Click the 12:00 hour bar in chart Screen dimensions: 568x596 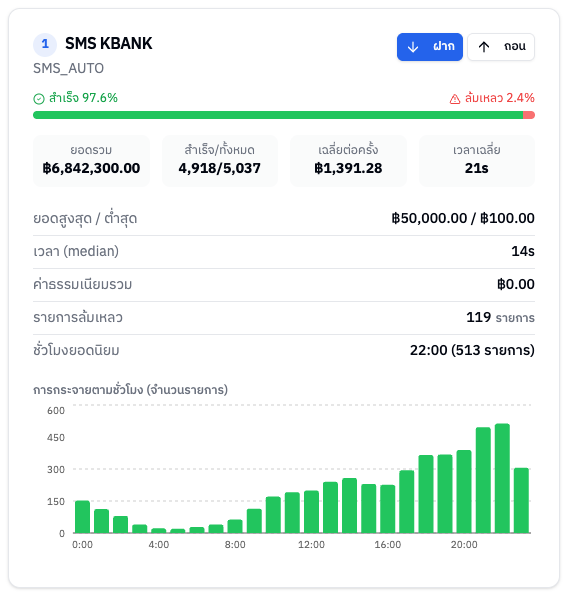click(311, 512)
